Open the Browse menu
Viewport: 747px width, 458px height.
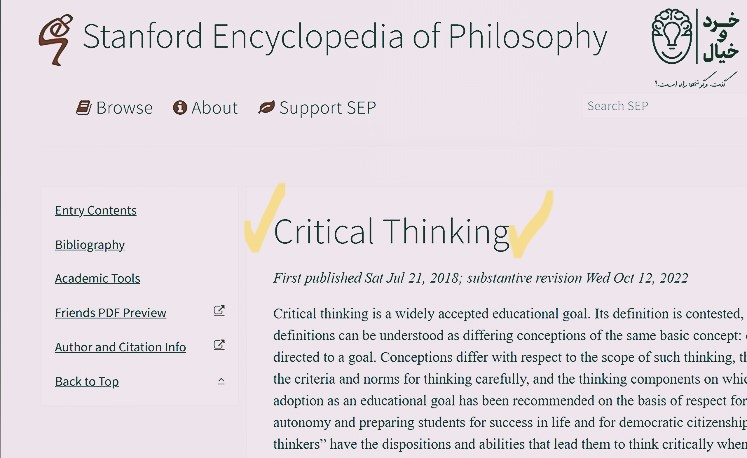click(x=124, y=108)
